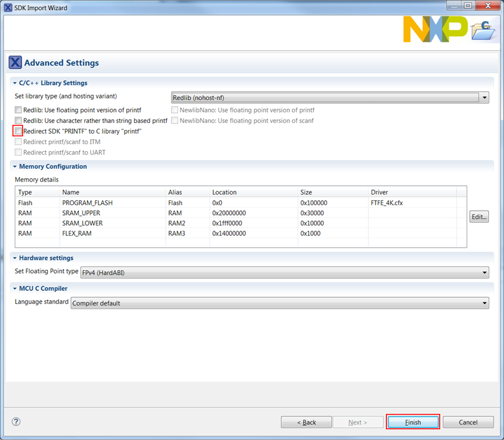Collapse the C/C++ Library Settings section
Screen dimensions: 504x440
tap(15, 83)
